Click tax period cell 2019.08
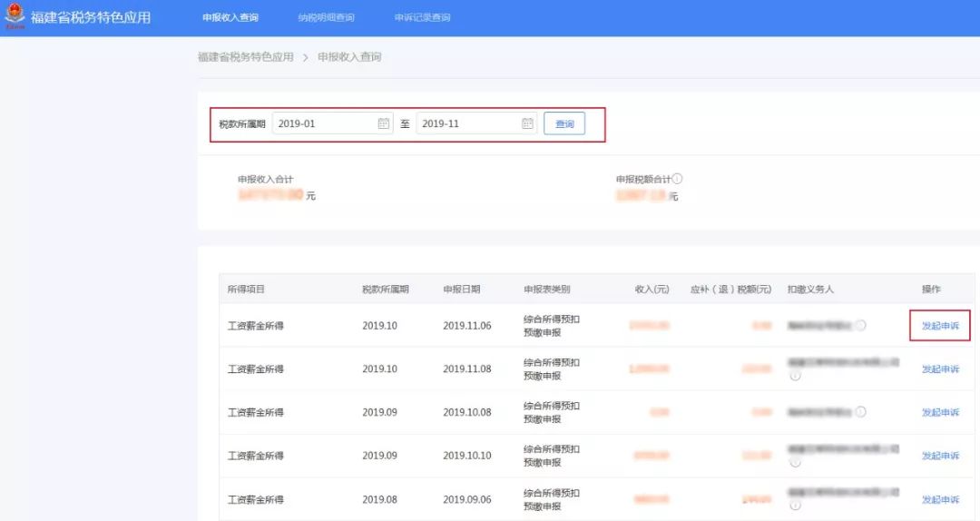This screenshot has width=980, height=521. click(x=379, y=499)
